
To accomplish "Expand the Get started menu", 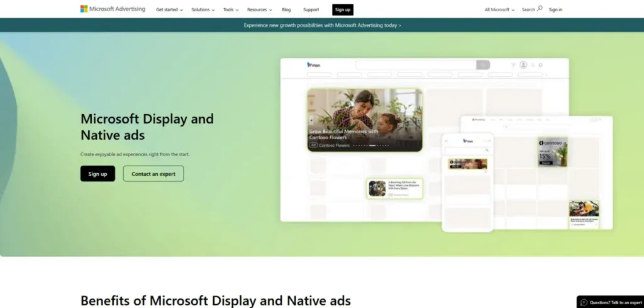I will pos(169,9).
